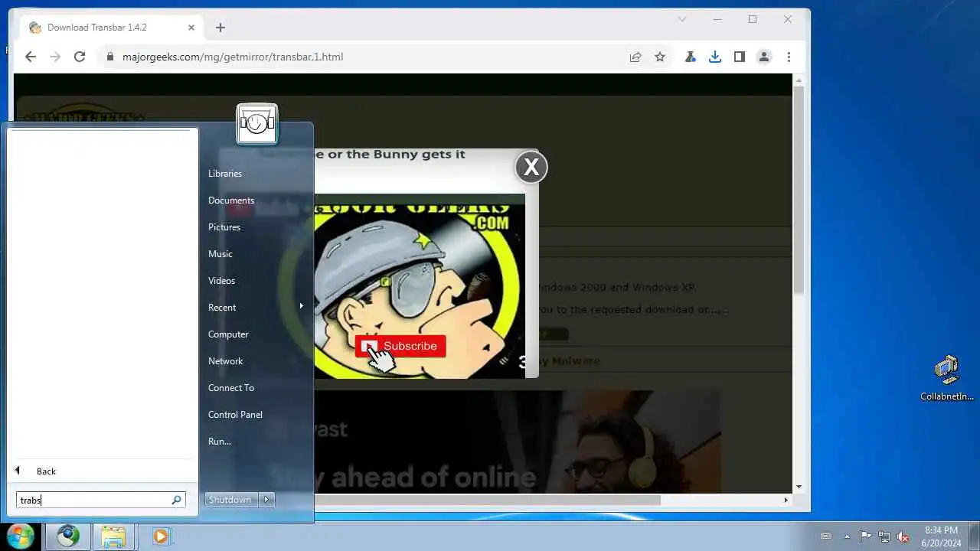Image resolution: width=980 pixels, height=551 pixels.
Task: Select the Download Transbar 1.4.2 tab
Action: [x=112, y=28]
